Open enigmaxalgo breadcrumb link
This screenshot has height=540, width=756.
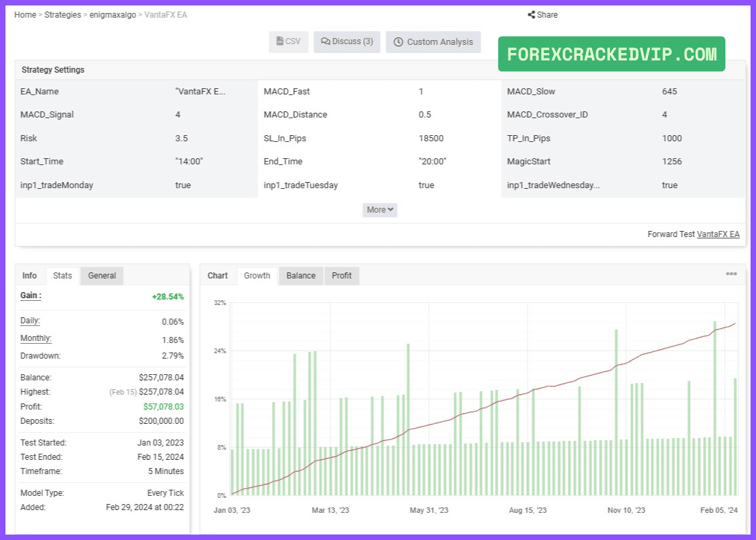point(113,15)
